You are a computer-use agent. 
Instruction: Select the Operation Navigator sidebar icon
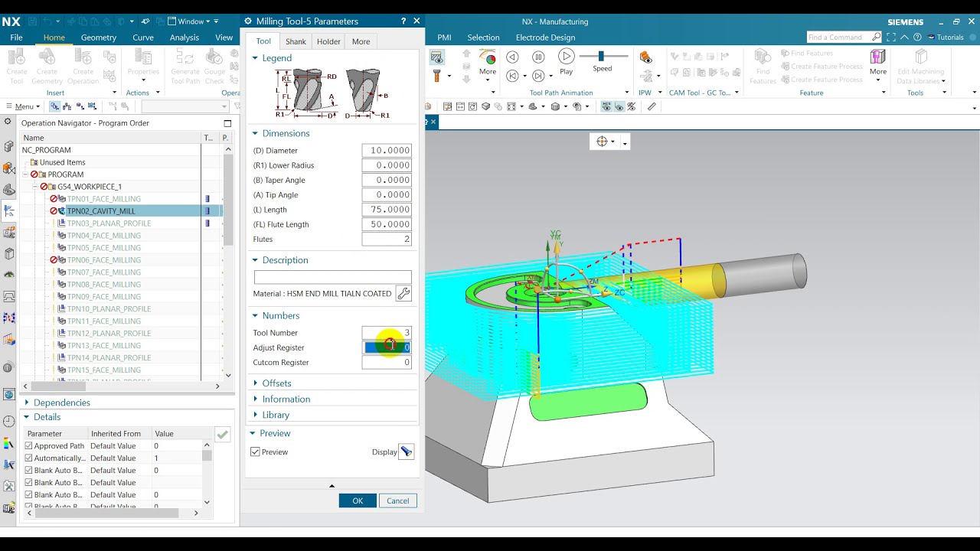[x=9, y=212]
